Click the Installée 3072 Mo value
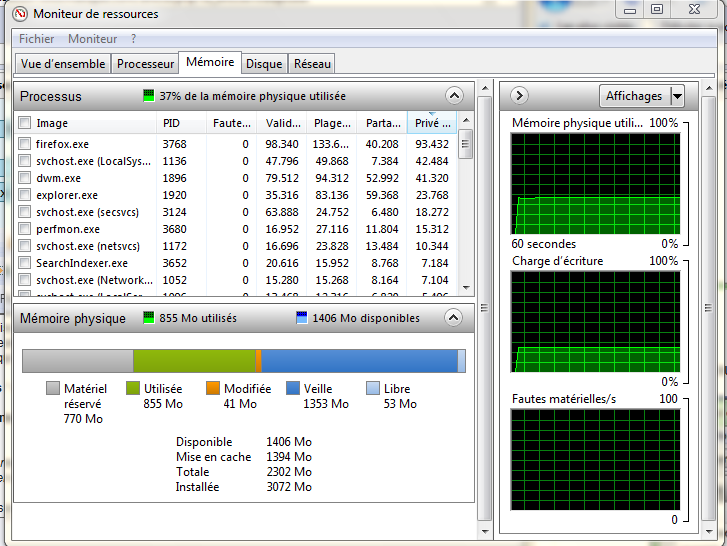 pos(289,487)
